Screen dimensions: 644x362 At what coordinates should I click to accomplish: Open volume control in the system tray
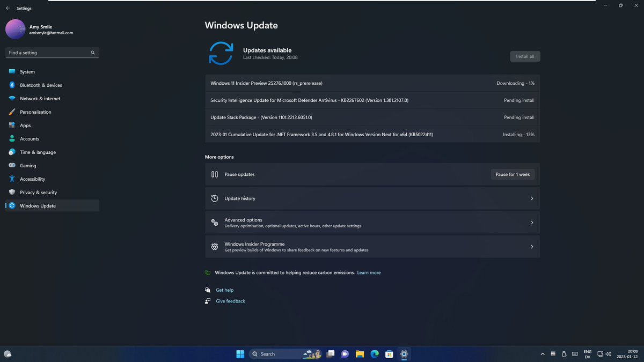pos(608,354)
